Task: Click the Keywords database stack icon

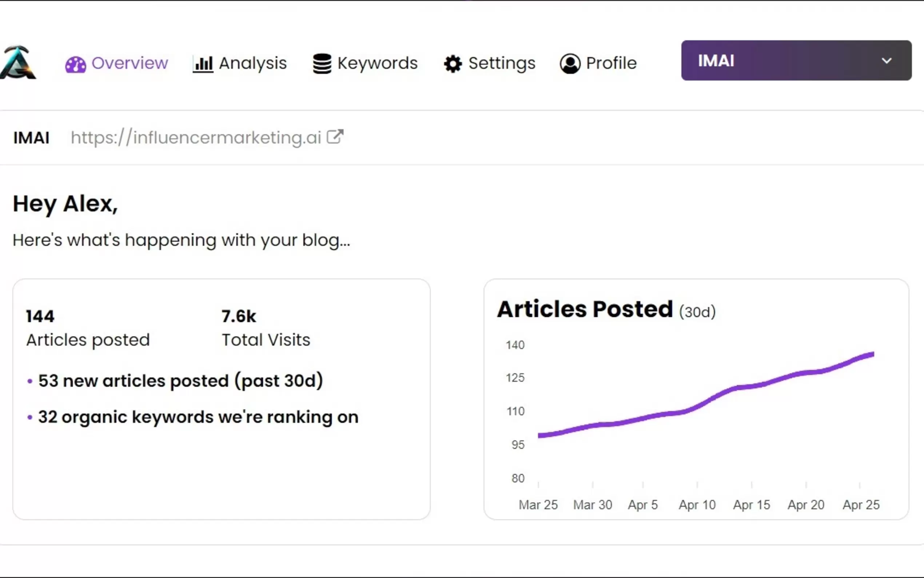Action: click(x=322, y=63)
